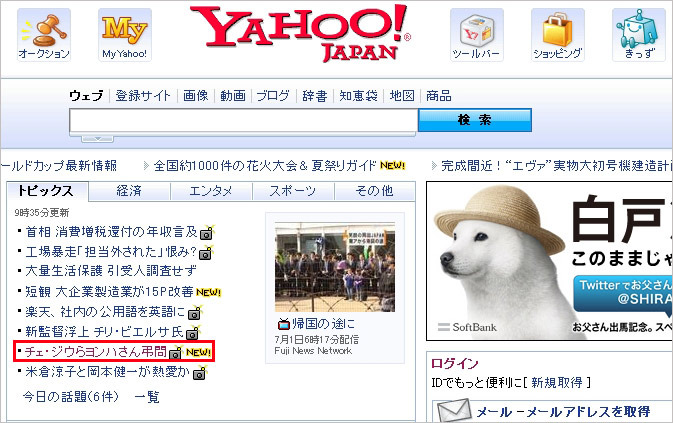Viewport: 673px width, 423px height.
Task: Open the 一覧 list link
Action: [x=147, y=396]
